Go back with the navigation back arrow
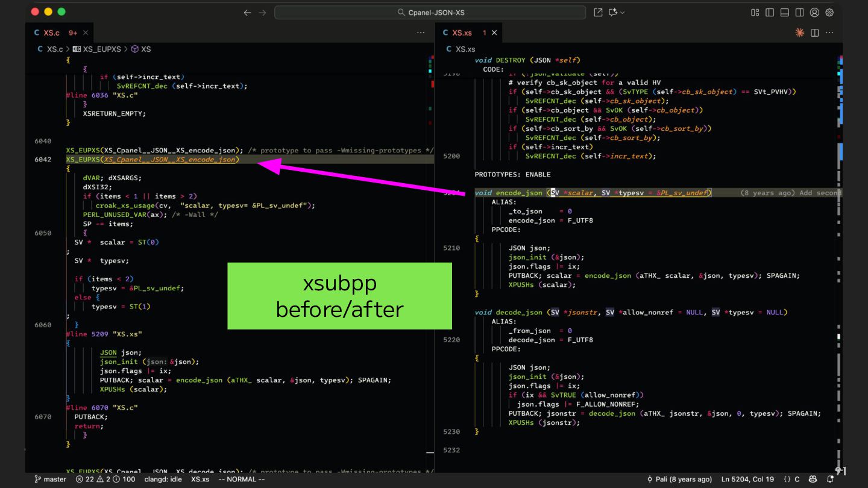 [247, 13]
